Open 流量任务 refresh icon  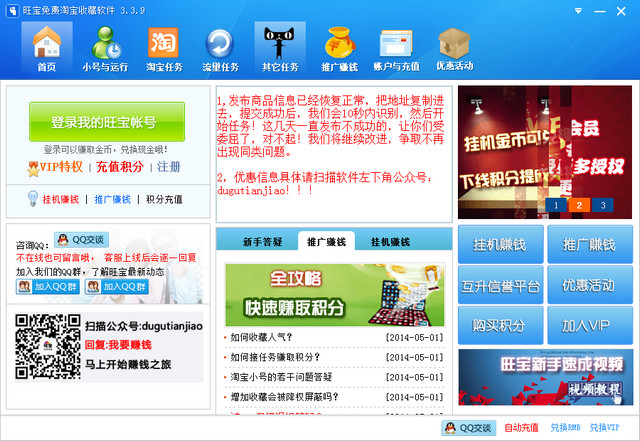tap(220, 48)
